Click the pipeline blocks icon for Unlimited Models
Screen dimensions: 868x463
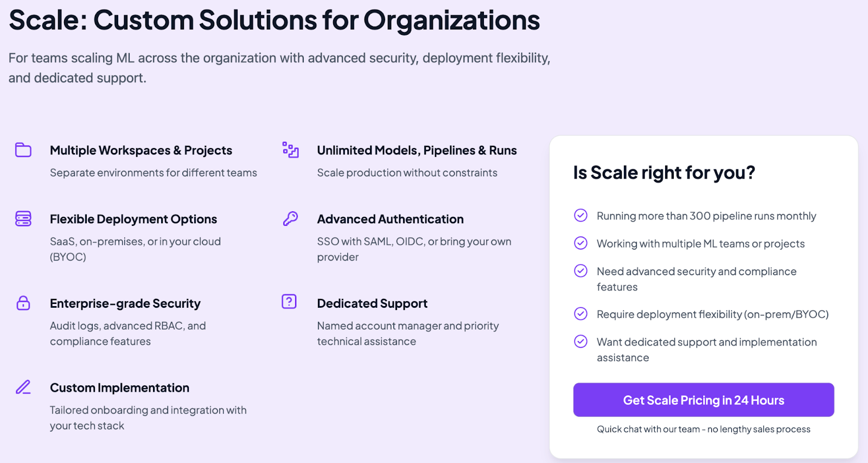[x=290, y=150]
